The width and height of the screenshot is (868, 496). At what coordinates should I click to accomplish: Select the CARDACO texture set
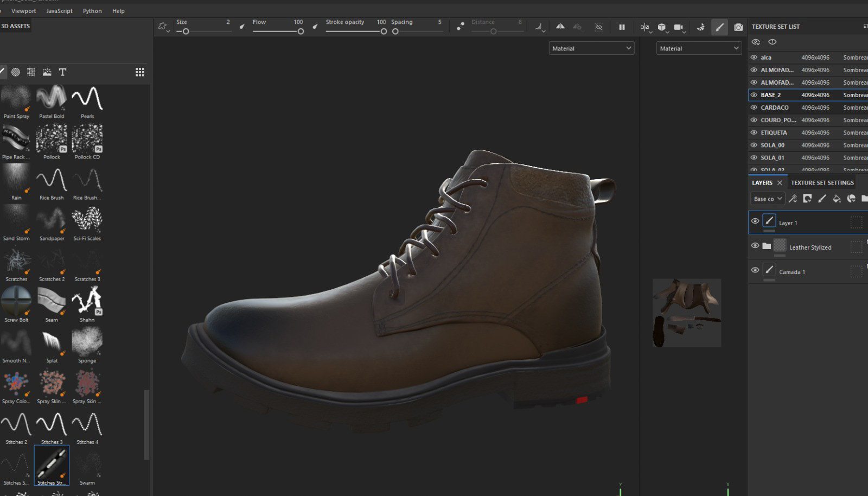pyautogui.click(x=775, y=107)
